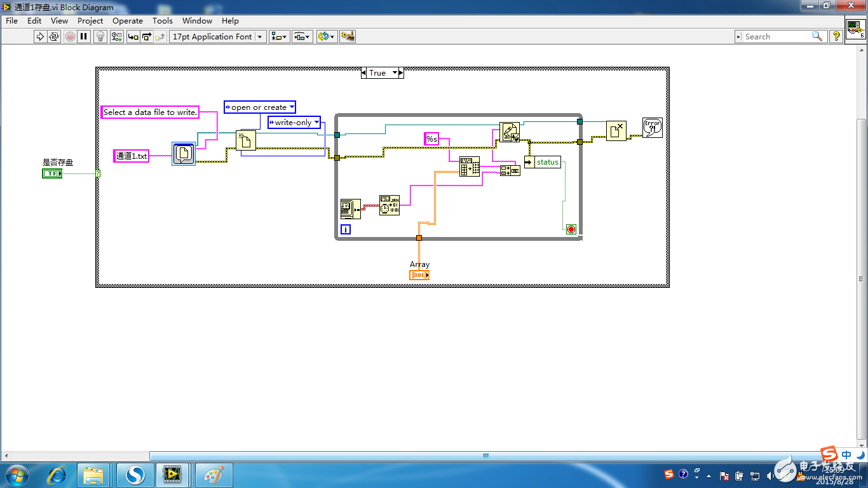This screenshot has width=868, height=488.
Task: Start Run Continuously mode
Action: pyautogui.click(x=54, y=37)
